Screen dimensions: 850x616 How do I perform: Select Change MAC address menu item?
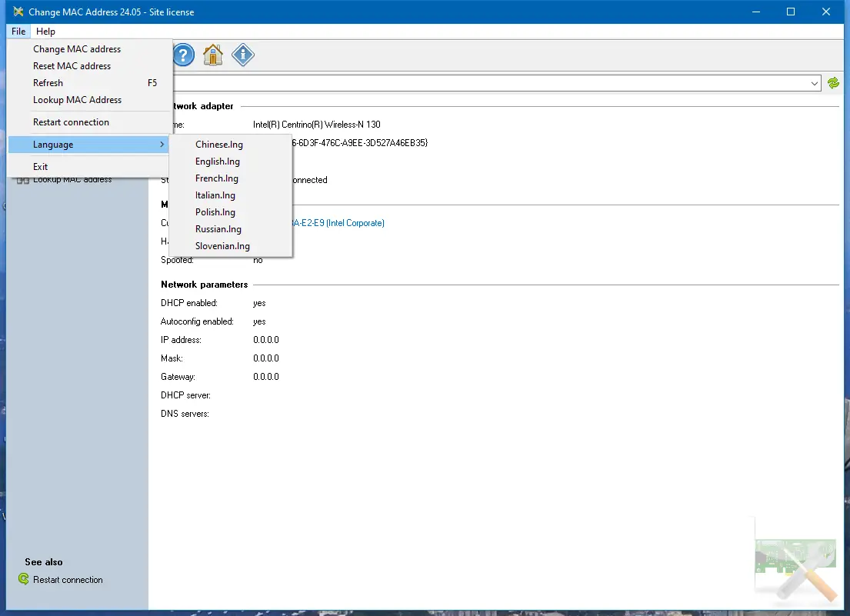click(90, 48)
